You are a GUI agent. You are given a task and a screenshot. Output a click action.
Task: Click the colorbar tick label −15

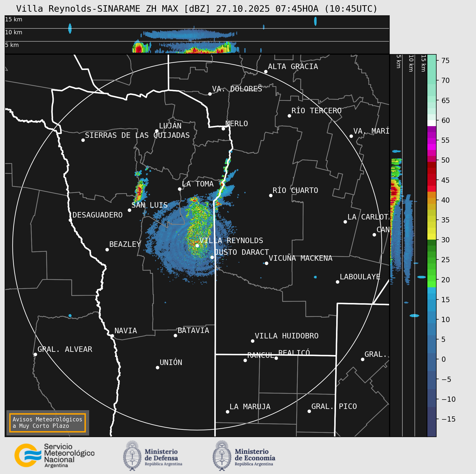pyautogui.click(x=448, y=419)
